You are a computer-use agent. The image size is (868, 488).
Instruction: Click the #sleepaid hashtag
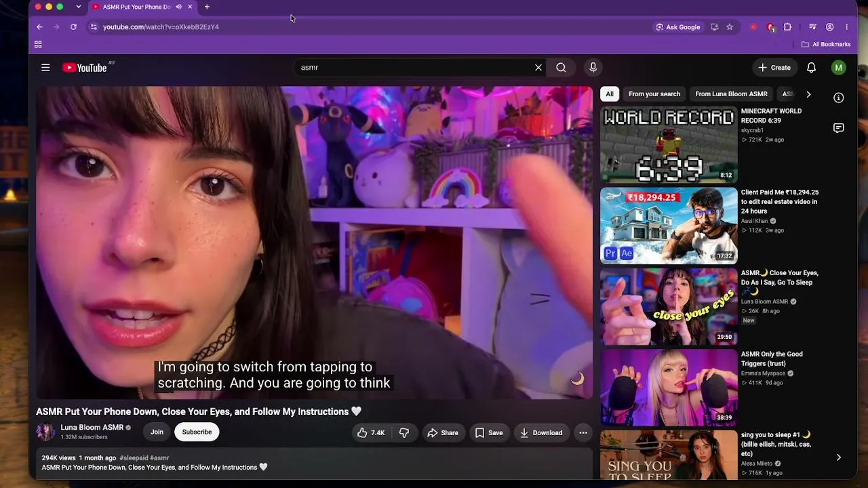click(134, 458)
